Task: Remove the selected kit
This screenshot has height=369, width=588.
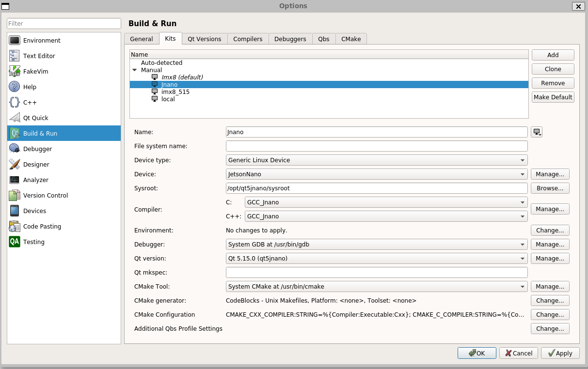Action: (x=553, y=83)
